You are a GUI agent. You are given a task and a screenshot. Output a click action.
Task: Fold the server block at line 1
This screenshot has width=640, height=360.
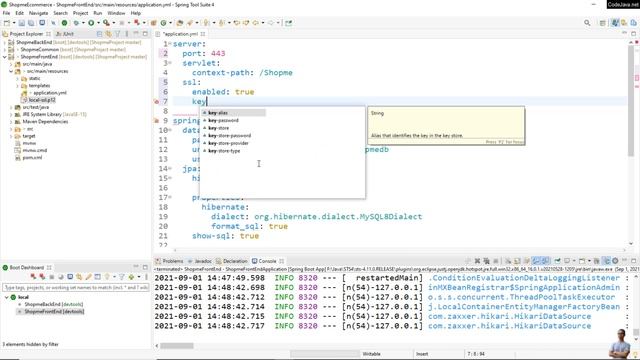pos(170,44)
